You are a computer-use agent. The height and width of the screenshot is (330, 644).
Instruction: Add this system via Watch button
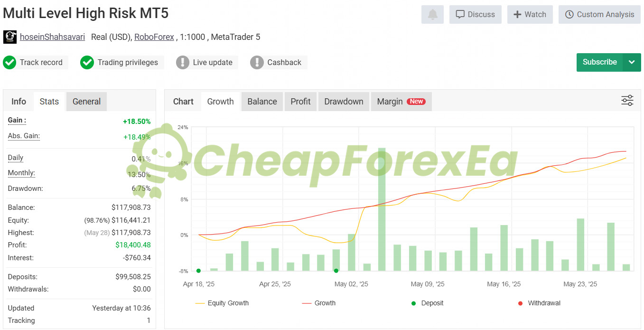[530, 14]
